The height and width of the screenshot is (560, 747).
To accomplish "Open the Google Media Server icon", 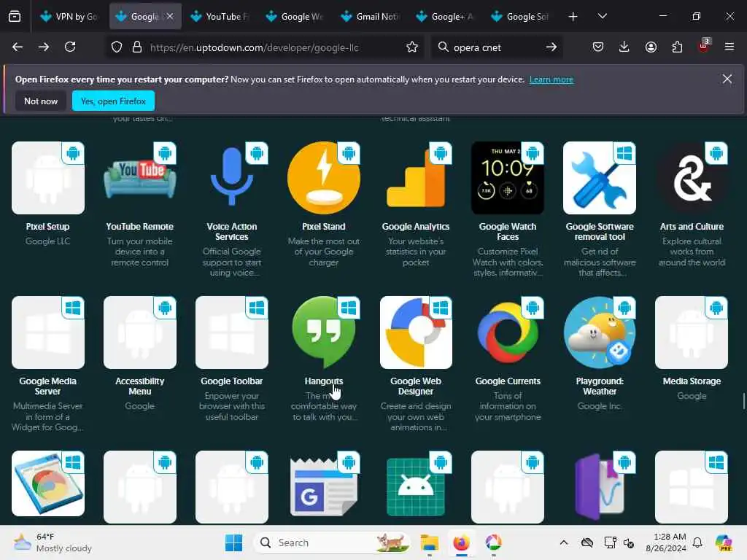I will click(47, 332).
